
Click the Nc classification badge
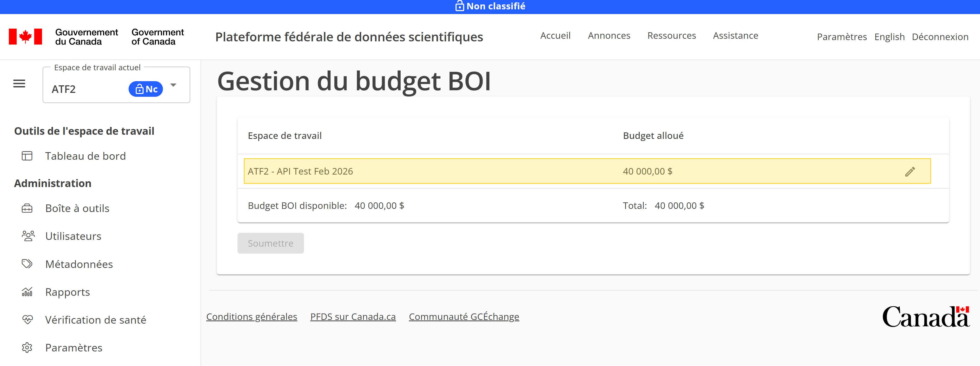coord(146,89)
